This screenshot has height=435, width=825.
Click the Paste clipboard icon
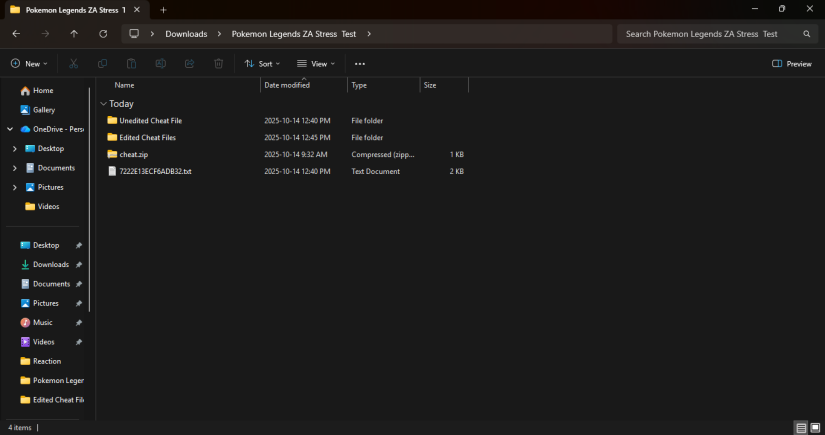[x=132, y=64]
